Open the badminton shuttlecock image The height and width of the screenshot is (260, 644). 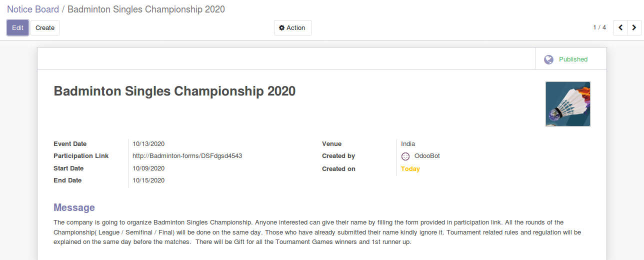coord(567,104)
